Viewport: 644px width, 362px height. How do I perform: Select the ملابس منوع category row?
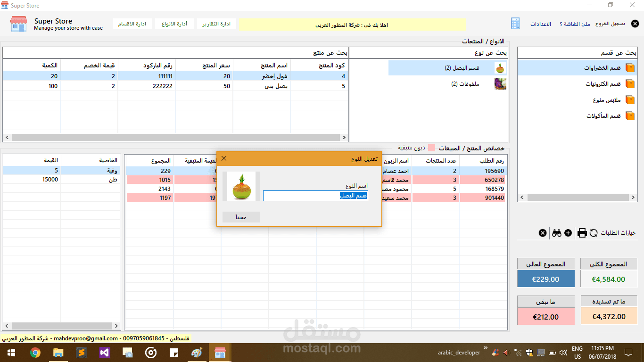tap(578, 100)
